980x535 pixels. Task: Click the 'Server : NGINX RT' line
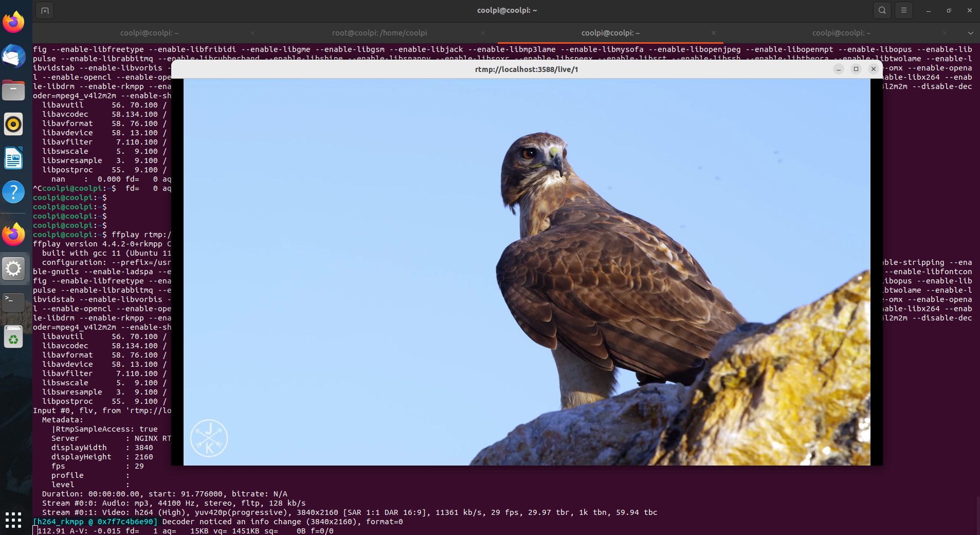click(111, 438)
